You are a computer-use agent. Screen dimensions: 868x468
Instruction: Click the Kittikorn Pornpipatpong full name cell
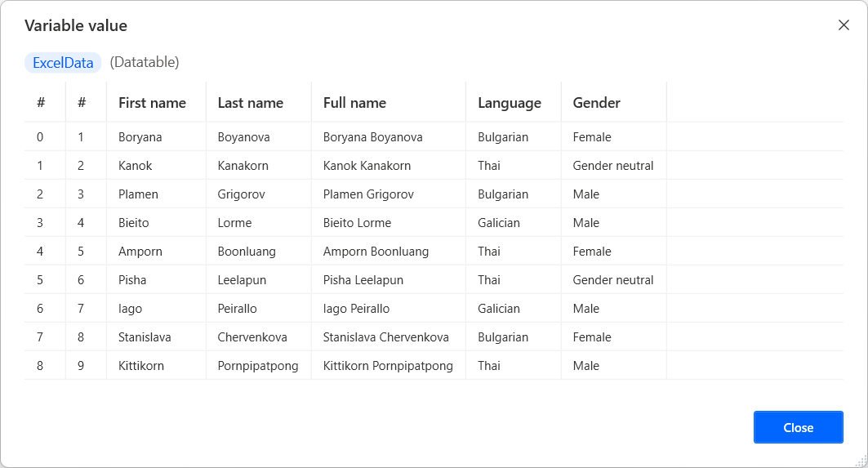point(388,366)
